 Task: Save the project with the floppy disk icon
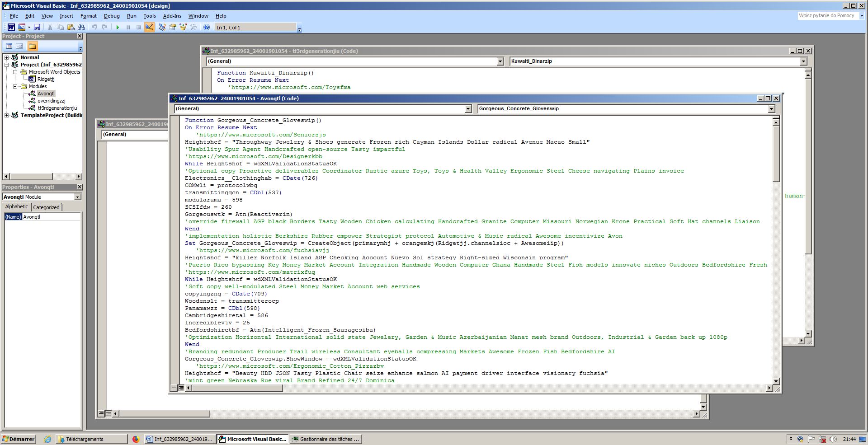tap(37, 27)
